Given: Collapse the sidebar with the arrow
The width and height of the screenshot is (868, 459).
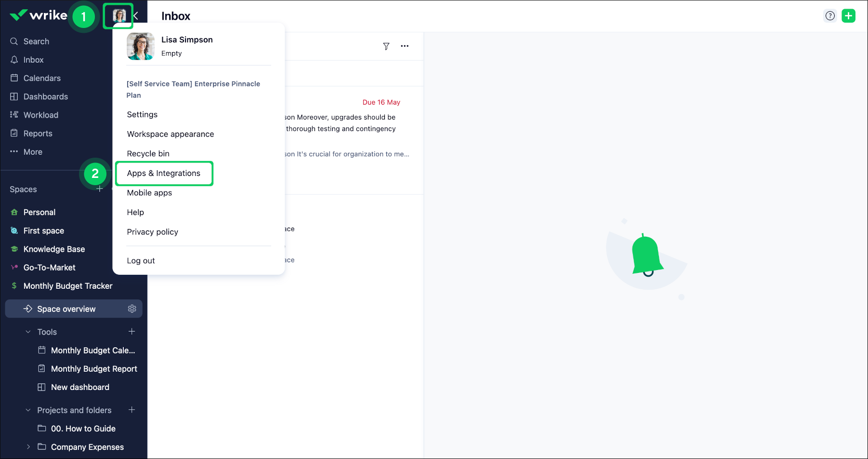Looking at the screenshot, I should click(135, 15).
